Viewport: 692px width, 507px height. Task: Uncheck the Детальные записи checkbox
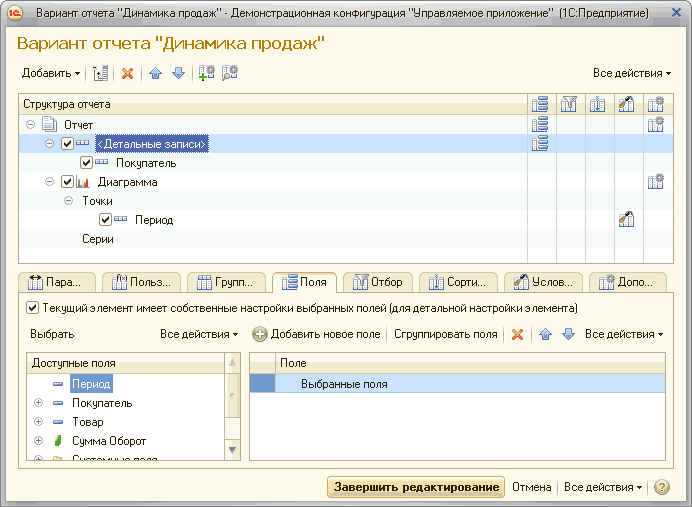[68, 144]
